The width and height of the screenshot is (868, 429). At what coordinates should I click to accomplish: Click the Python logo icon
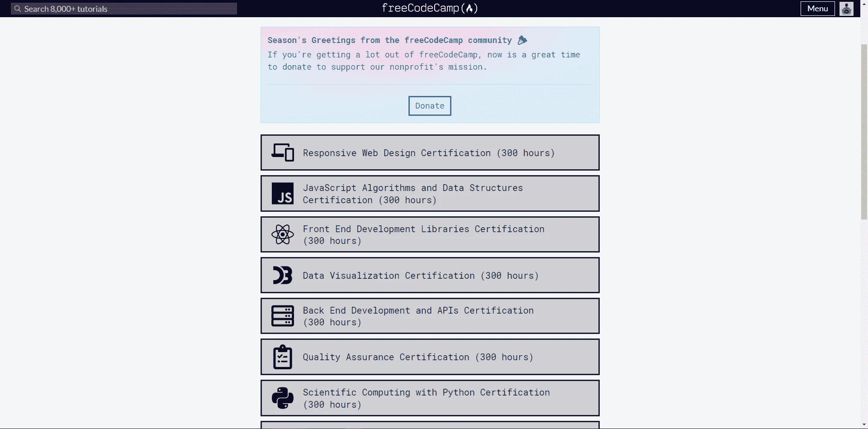pos(283,398)
